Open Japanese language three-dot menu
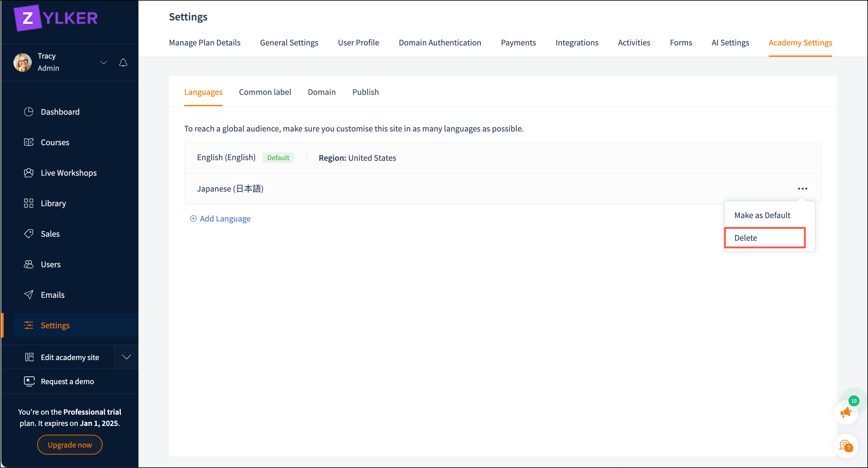Screen dimensions: 868x468 802,189
